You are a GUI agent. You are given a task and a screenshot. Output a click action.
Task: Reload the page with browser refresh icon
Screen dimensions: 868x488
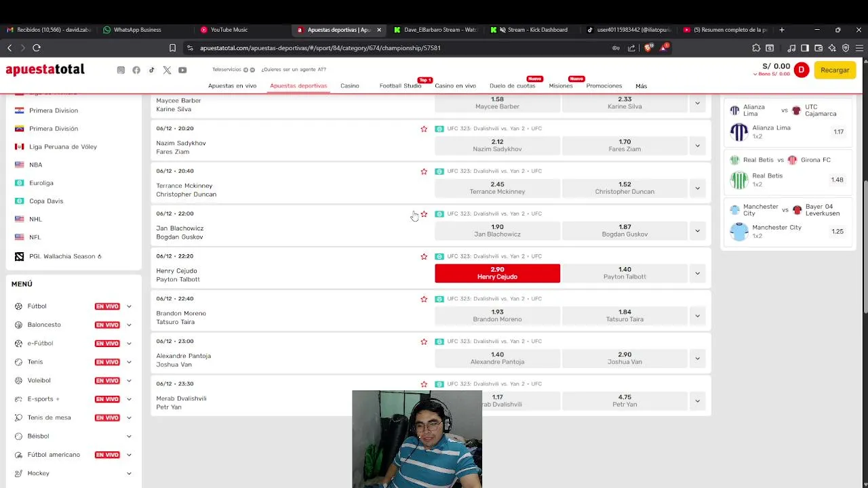click(37, 47)
